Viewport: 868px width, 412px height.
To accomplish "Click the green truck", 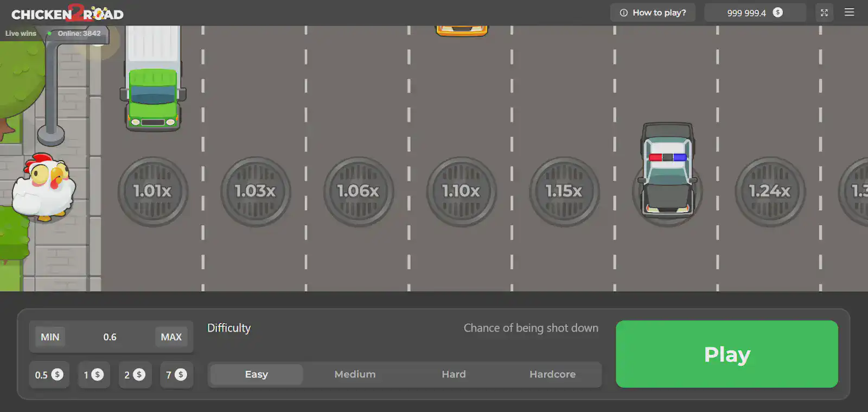I will tap(153, 79).
